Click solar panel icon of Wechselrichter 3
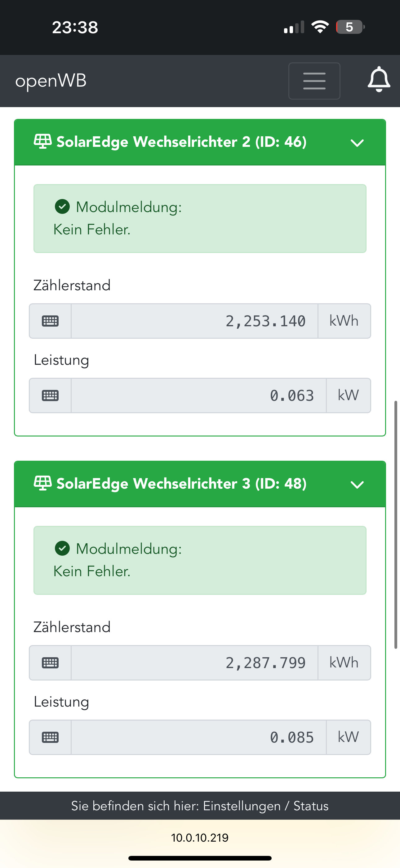400x868 pixels. point(43,483)
